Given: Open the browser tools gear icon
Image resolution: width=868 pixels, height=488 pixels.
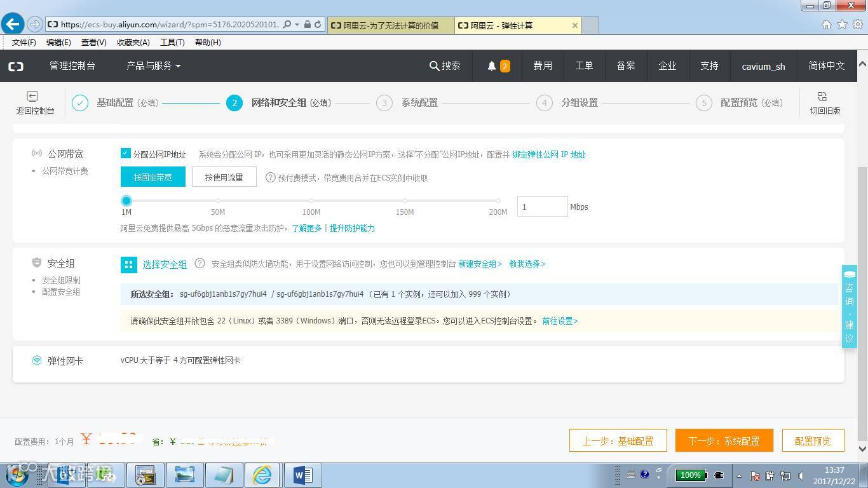Looking at the screenshot, I should click(x=858, y=25).
